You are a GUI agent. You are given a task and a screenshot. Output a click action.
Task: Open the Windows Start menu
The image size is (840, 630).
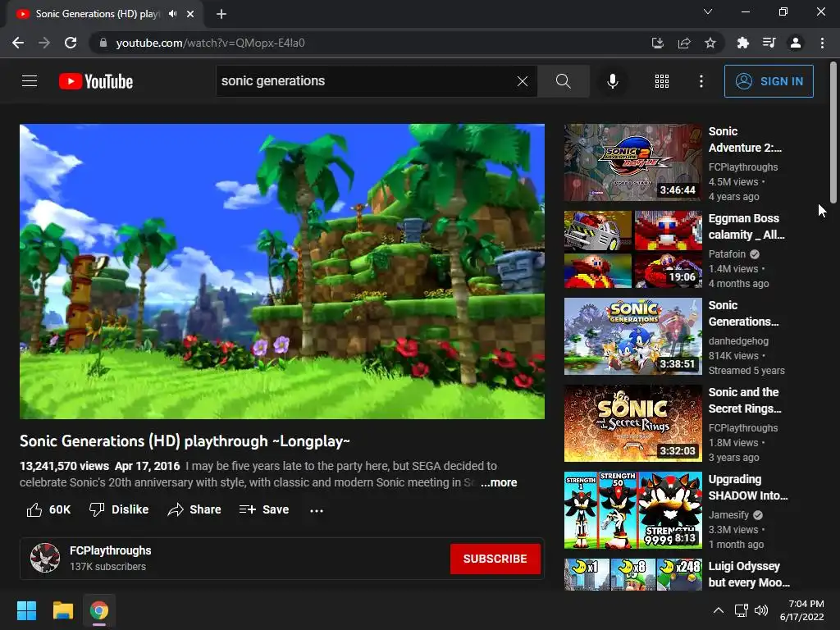(26, 610)
